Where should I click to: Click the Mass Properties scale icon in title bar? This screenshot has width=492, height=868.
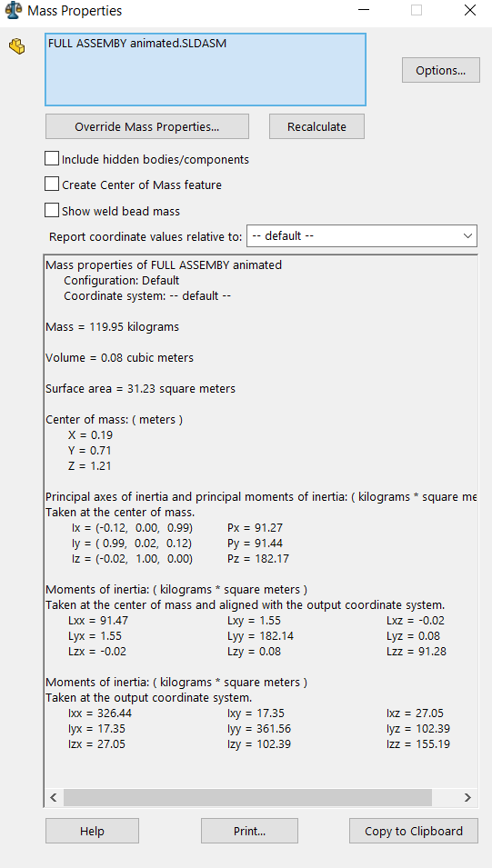(14, 11)
